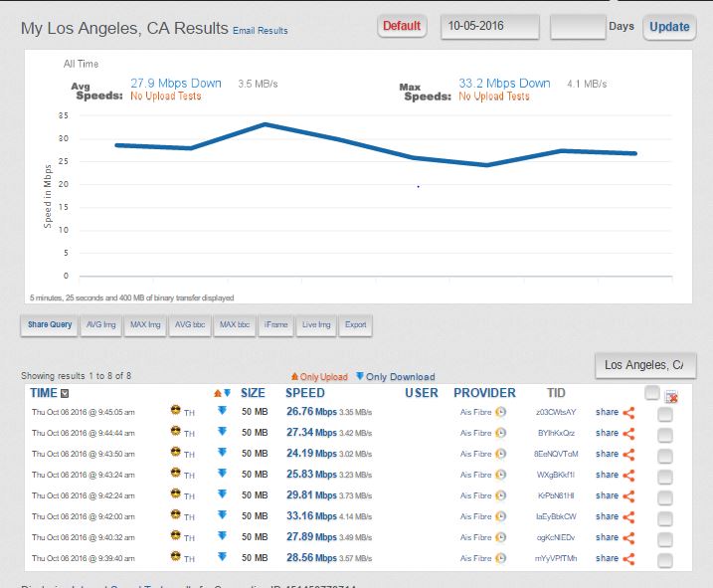Toggle the select-all checkbox in the table header
The width and height of the screenshot is (713, 588).
pyautogui.click(x=652, y=392)
